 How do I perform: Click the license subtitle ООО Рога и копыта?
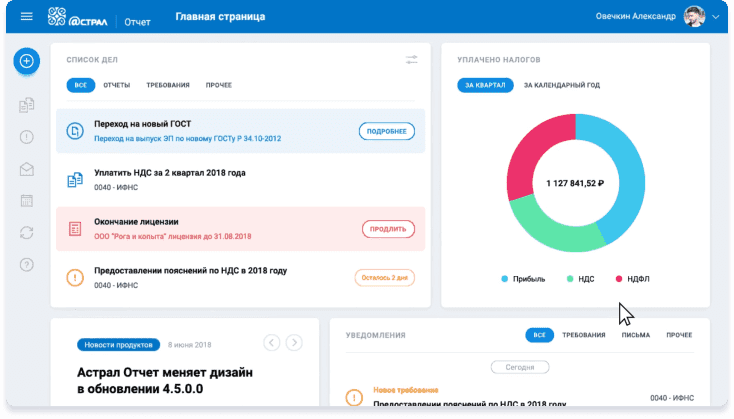pyautogui.click(x=172, y=236)
